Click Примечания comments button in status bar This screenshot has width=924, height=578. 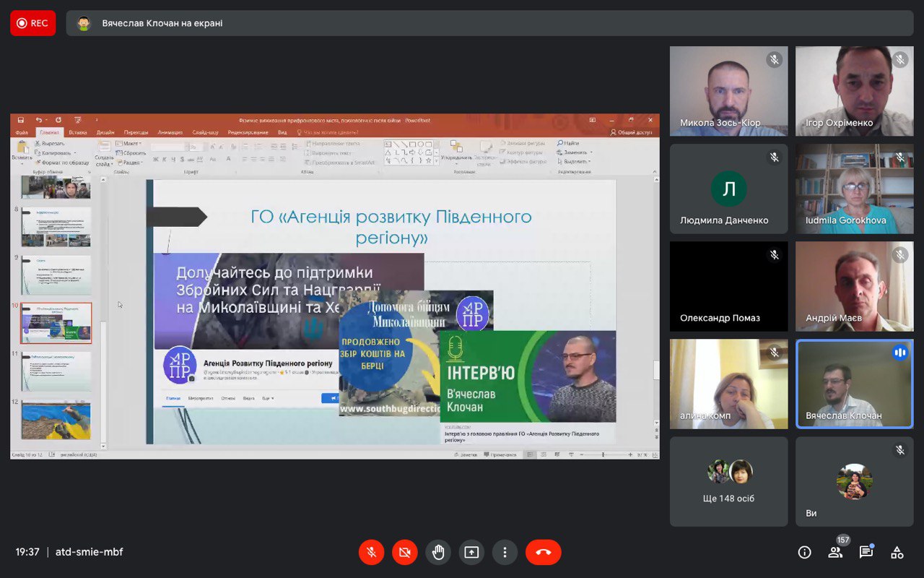(x=500, y=454)
